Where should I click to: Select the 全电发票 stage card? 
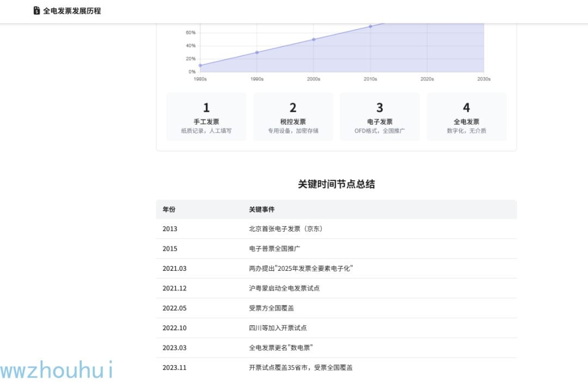pyautogui.click(x=467, y=117)
